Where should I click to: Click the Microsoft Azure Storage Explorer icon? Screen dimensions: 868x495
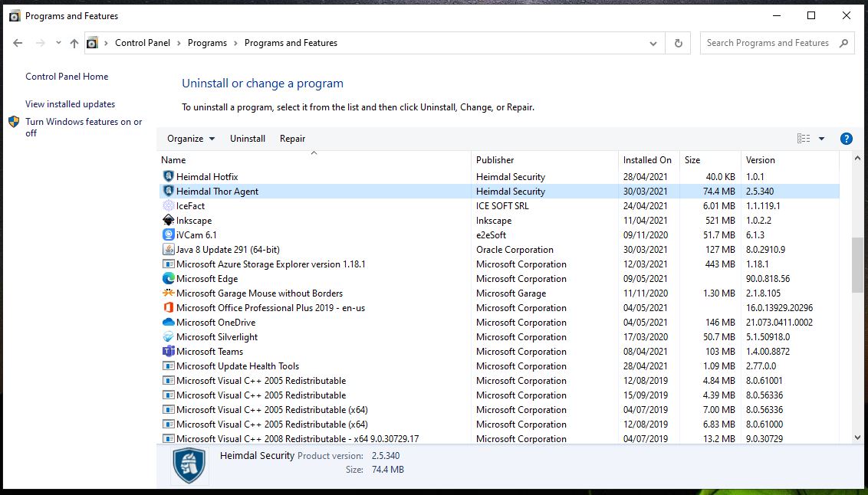click(168, 264)
